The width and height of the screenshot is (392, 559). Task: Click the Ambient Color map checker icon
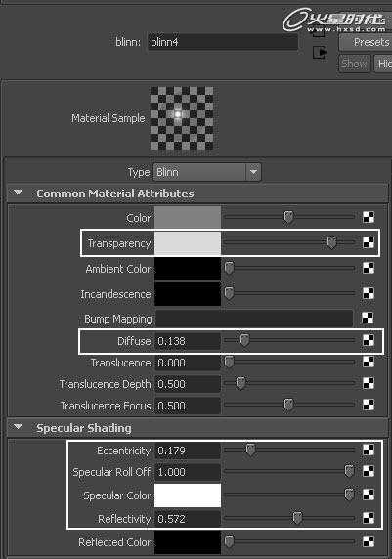pos(369,268)
